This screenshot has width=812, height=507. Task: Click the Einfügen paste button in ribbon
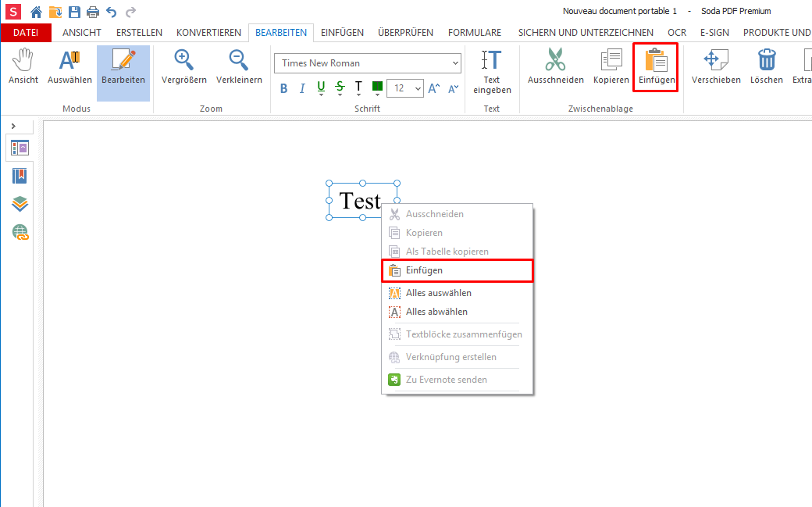(x=656, y=66)
